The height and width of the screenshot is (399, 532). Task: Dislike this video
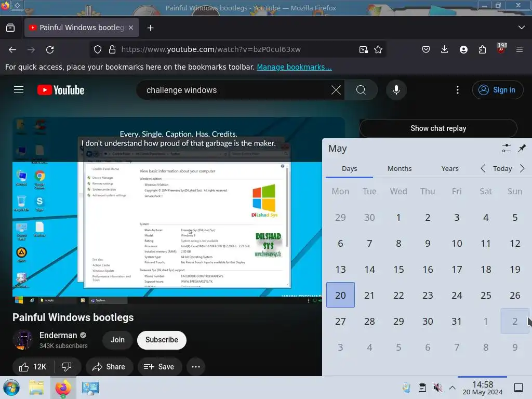click(x=67, y=367)
